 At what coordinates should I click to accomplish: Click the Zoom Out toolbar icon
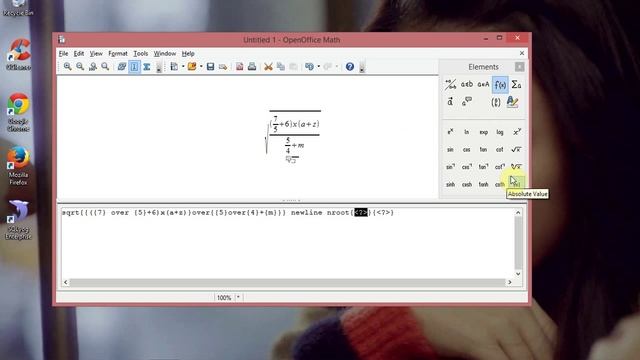(x=80, y=67)
